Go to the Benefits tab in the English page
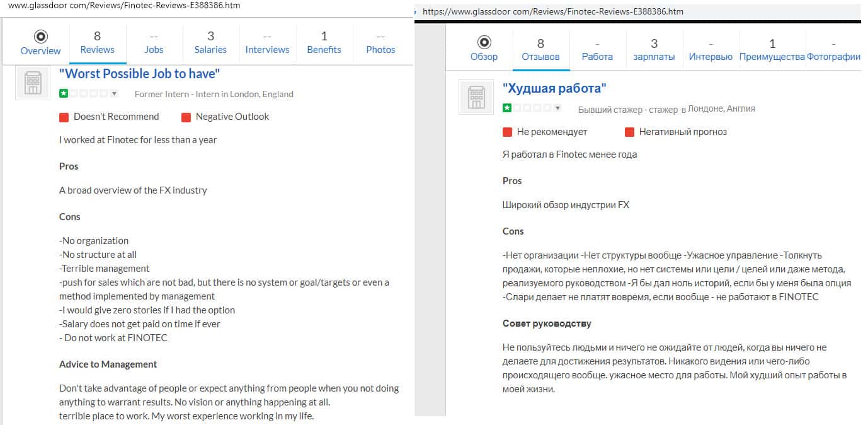868x425 pixels. [324, 43]
